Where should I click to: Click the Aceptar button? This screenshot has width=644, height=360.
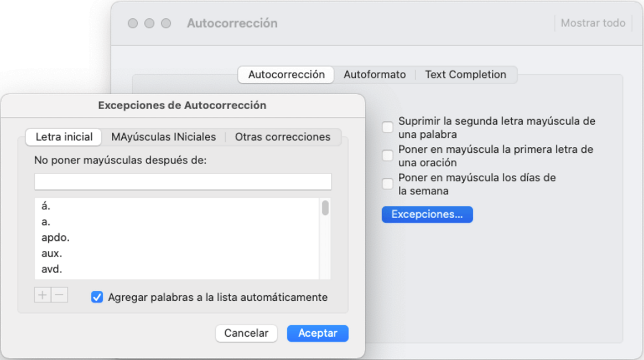coord(318,333)
